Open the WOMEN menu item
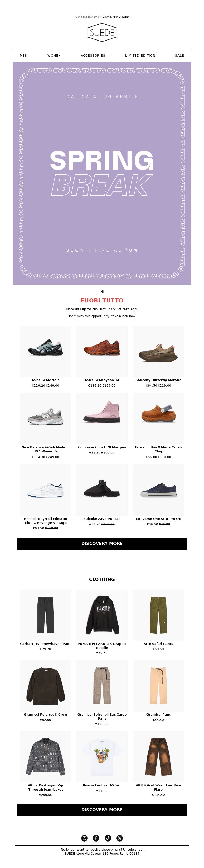Viewport: 204px width, 868px height. [54, 56]
